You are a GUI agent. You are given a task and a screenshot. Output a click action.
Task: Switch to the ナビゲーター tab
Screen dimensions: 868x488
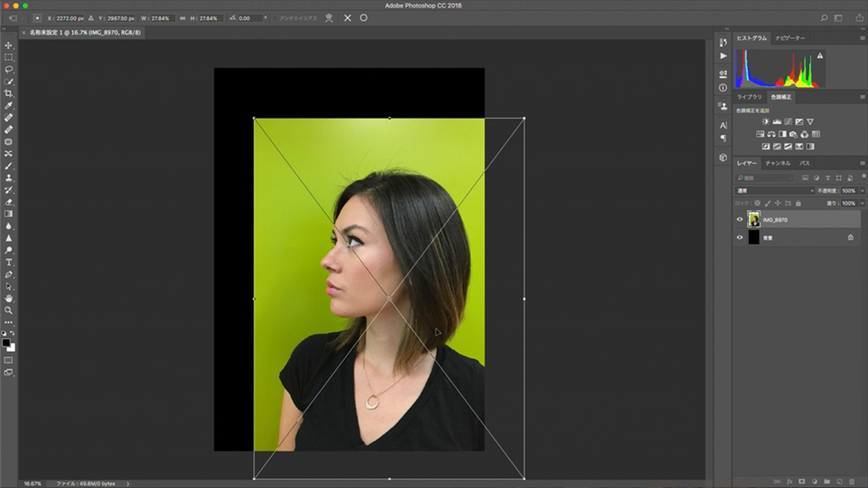[790, 38]
